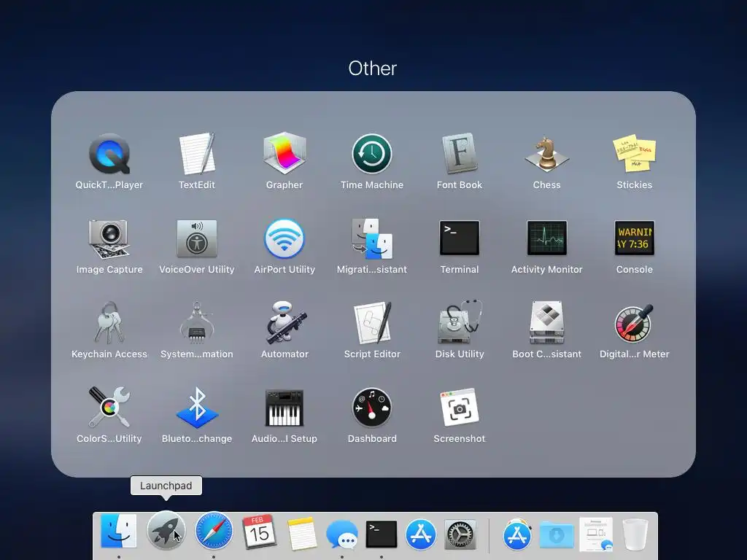Launch the Screenshot utility
This screenshot has height=560, width=747.
pyautogui.click(x=460, y=407)
